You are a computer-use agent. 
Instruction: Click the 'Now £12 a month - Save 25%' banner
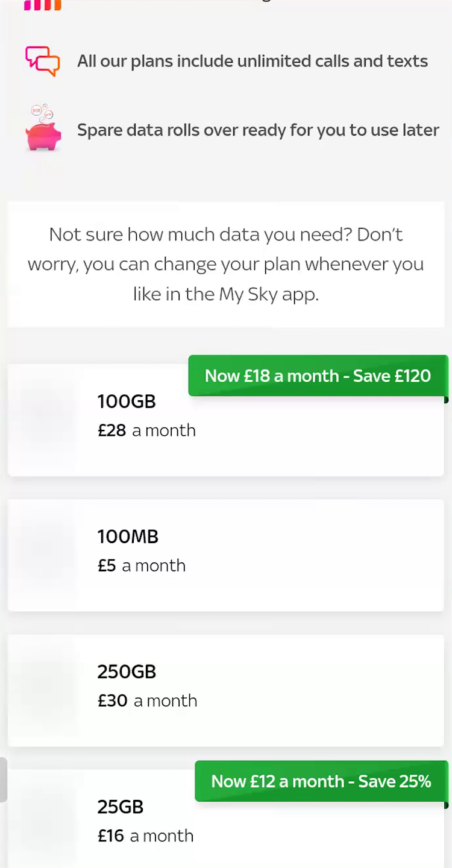click(321, 782)
